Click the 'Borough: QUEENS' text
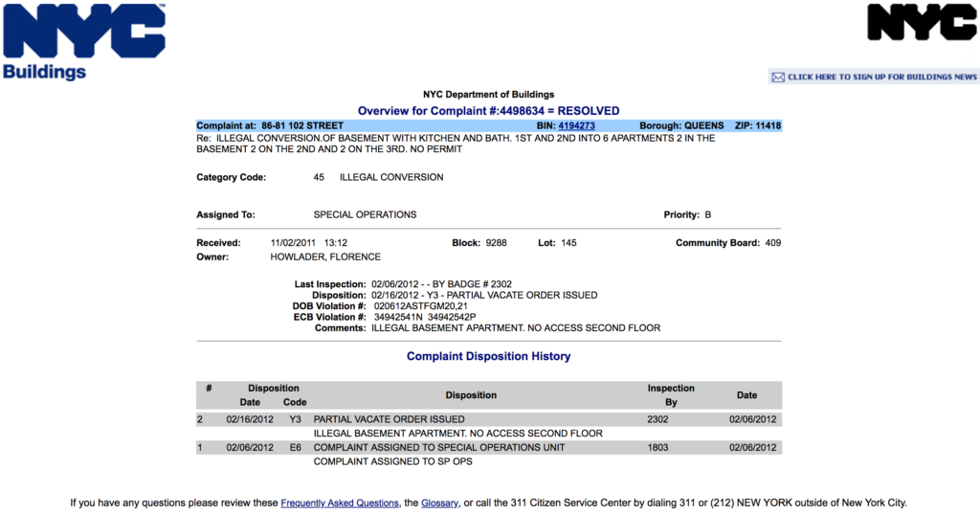This screenshot has width=980, height=514. coord(681,125)
